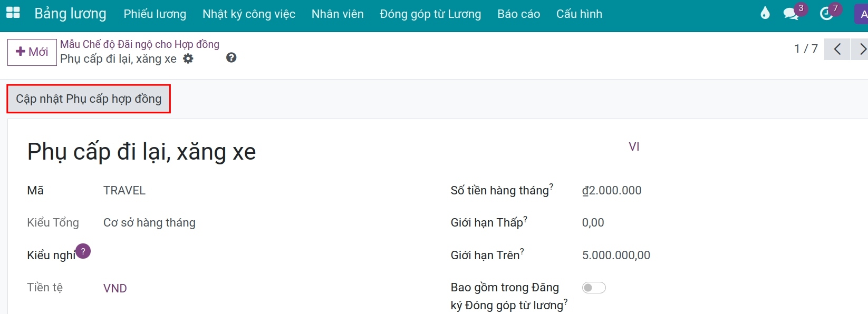Open the Phiếu lương menu

[155, 14]
